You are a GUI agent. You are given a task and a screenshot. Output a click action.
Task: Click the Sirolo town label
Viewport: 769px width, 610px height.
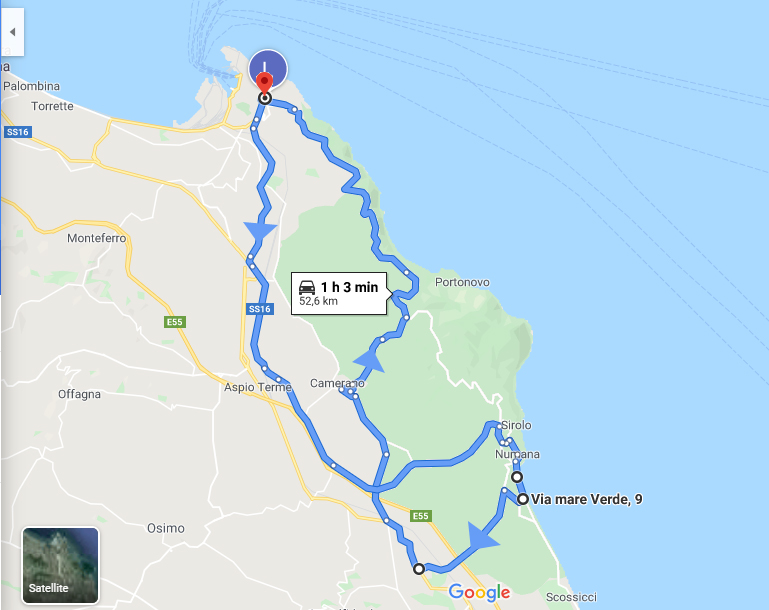click(516, 425)
